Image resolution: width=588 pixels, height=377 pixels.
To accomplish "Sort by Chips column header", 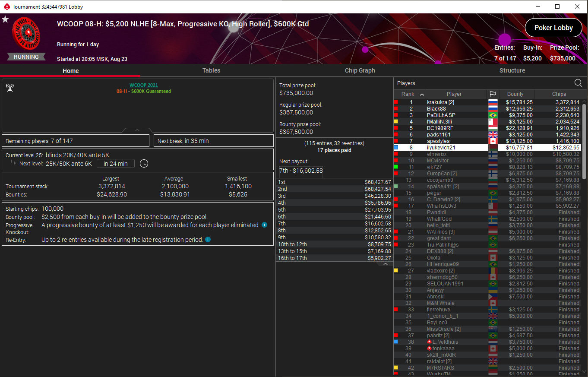I will coord(559,94).
